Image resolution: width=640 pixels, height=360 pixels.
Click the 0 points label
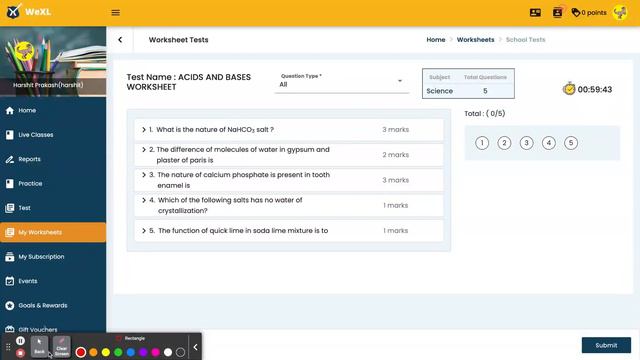[594, 13]
